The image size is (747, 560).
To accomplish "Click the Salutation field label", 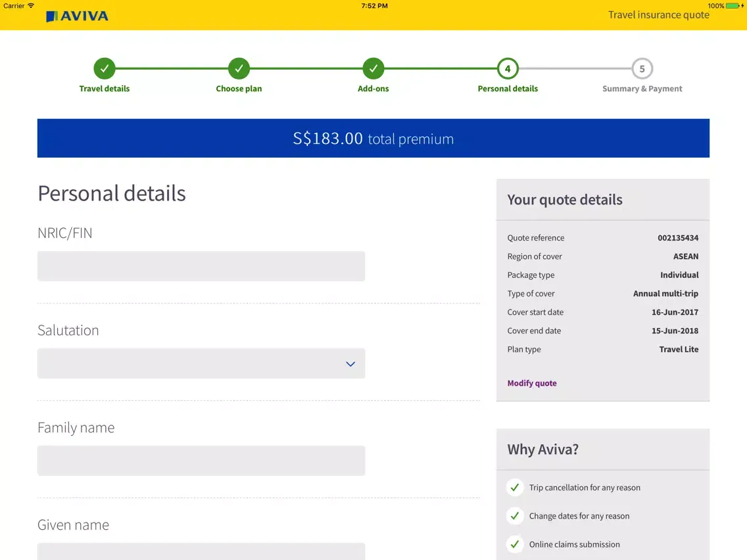I will click(68, 330).
